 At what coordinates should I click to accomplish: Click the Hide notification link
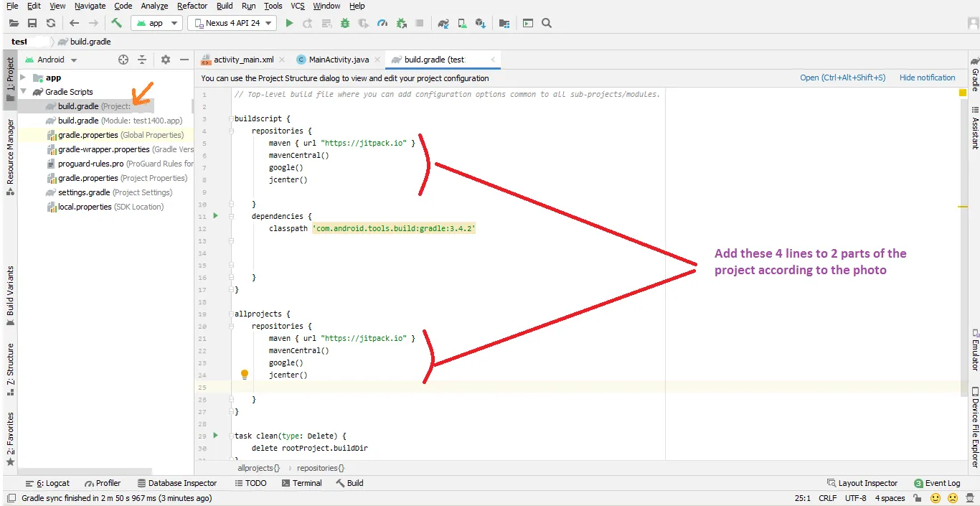pos(927,78)
